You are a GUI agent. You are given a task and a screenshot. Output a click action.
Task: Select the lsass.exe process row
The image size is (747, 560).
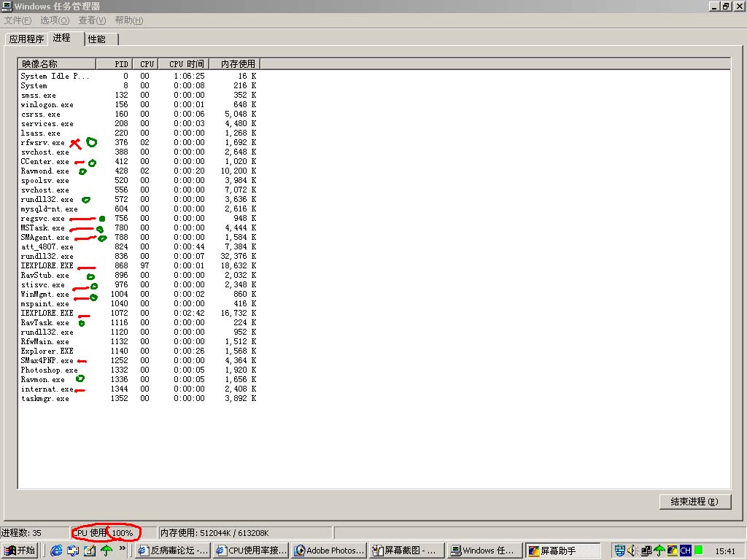139,133
